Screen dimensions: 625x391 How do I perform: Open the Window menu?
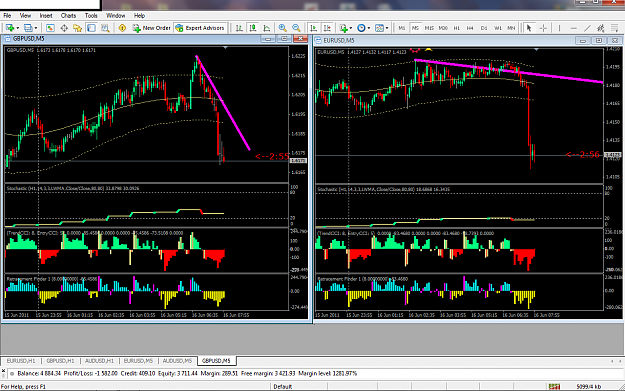point(115,16)
